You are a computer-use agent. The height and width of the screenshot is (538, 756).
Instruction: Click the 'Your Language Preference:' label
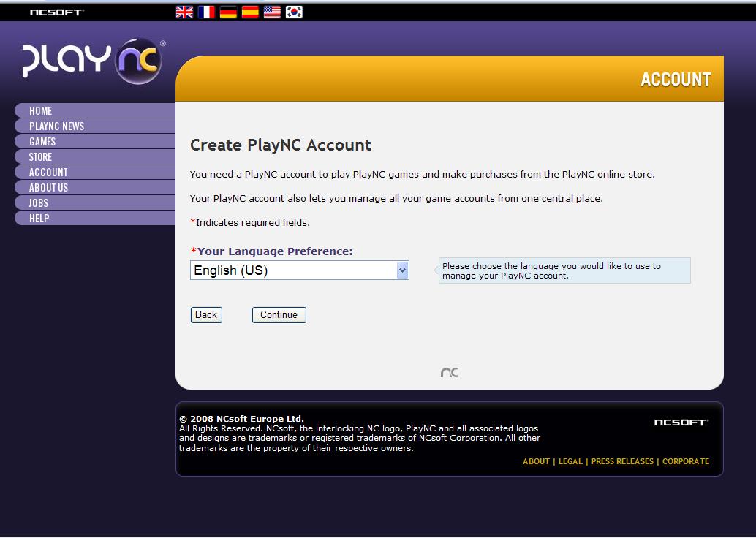coord(272,251)
